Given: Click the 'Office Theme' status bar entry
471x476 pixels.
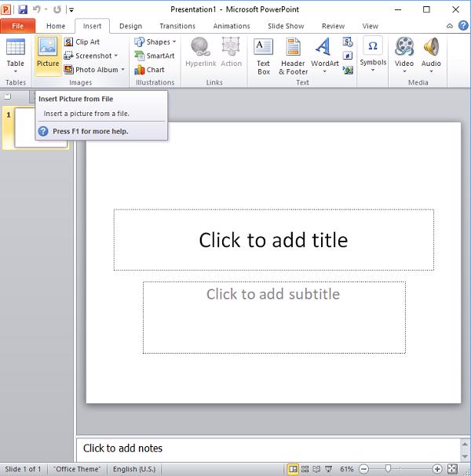Looking at the screenshot, I should pyautogui.click(x=77, y=469).
